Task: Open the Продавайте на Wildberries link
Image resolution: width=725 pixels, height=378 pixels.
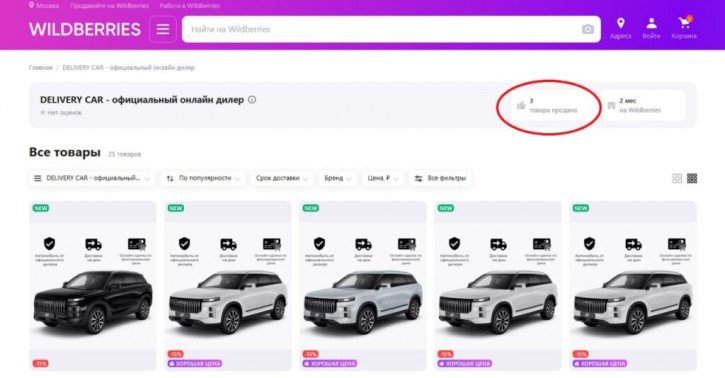Action: [109, 6]
